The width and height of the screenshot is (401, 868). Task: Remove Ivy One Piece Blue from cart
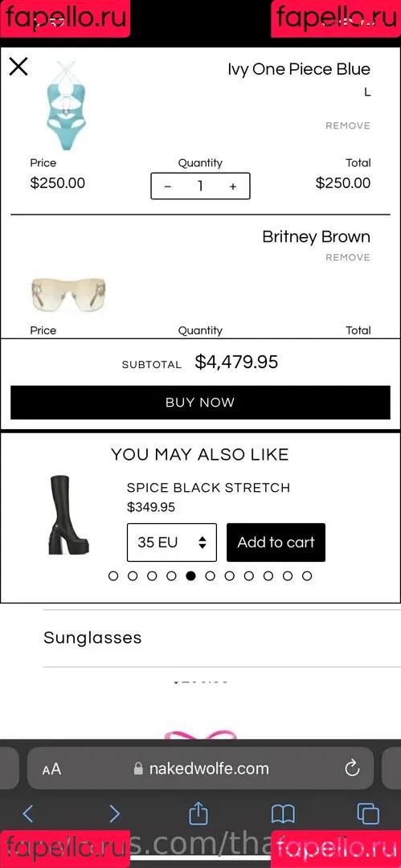[348, 125]
